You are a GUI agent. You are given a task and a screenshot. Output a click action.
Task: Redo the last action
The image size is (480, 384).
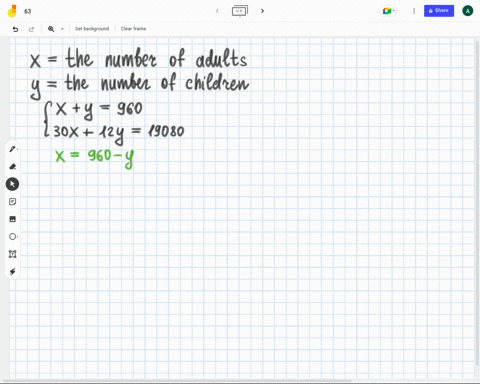[x=31, y=29]
